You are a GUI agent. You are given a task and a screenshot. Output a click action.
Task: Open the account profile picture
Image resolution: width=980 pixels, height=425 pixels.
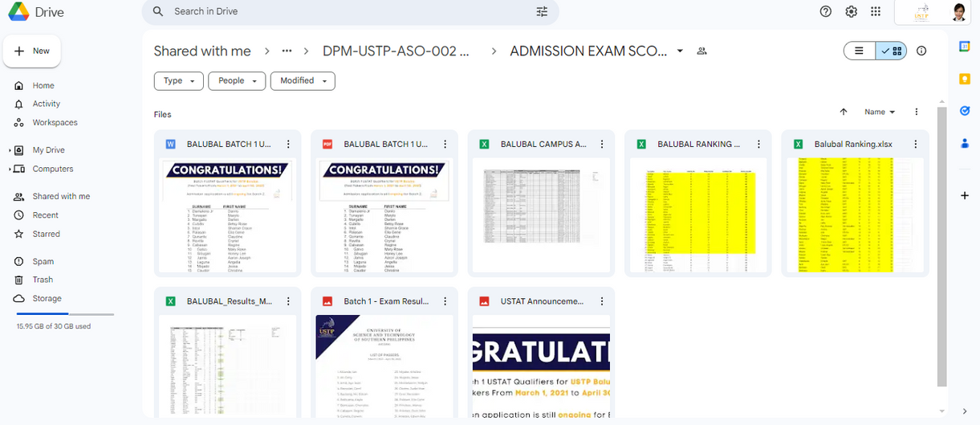pyautogui.click(x=958, y=12)
